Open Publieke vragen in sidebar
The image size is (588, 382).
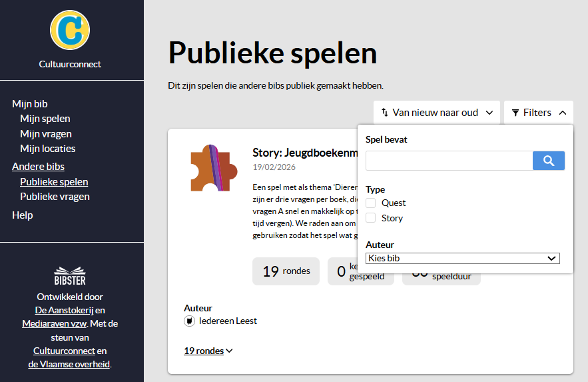point(55,197)
